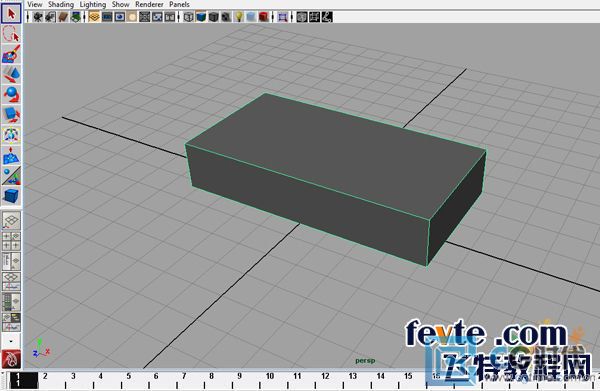Click the Show Manipulator tool

pyautogui.click(x=11, y=175)
